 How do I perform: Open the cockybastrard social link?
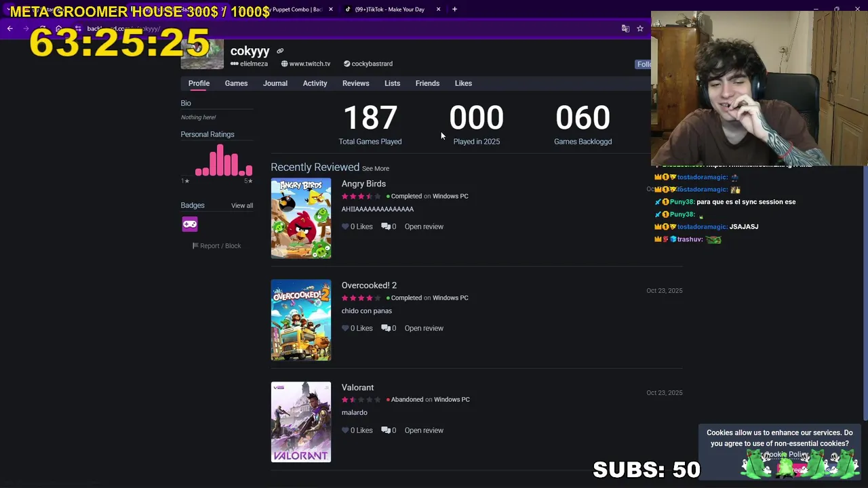pyautogui.click(x=368, y=64)
